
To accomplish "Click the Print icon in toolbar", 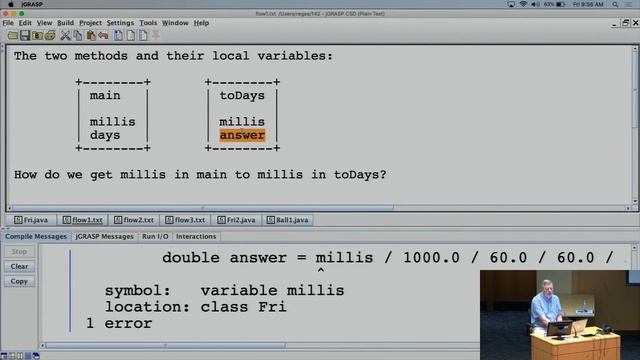I will 50,36.
